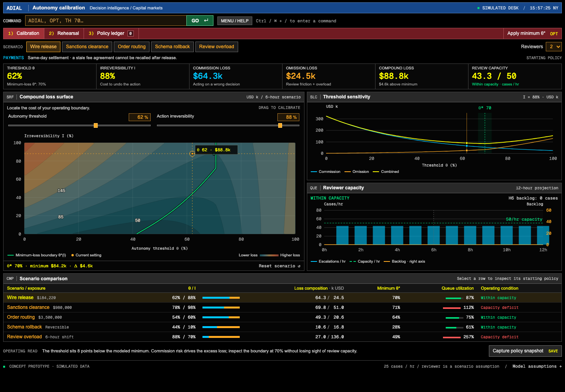Image resolution: width=565 pixels, height=392 pixels.
Task: Click the Commission legend entry
Action: (326, 172)
